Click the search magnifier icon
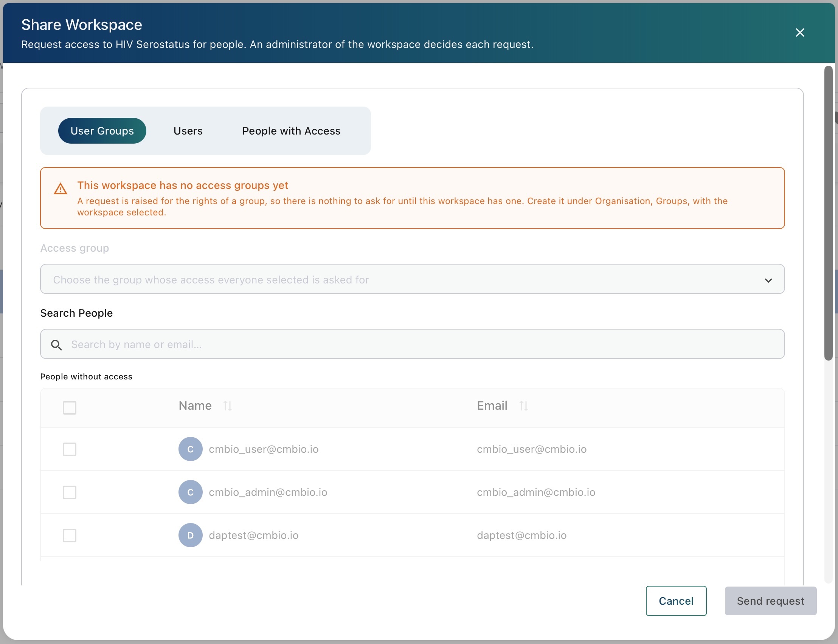Screen dimensions: 838x644 tap(56, 345)
